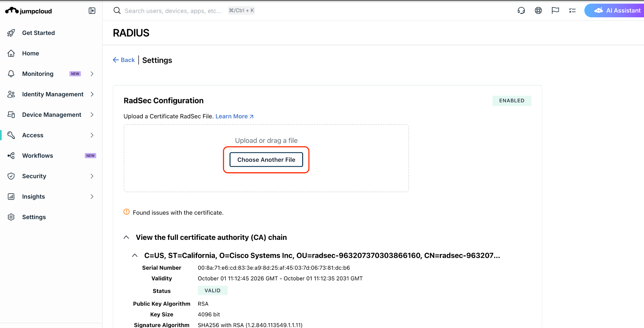Image resolution: width=644 pixels, height=328 pixels.
Task: Click the '4096 bit' key size value
Action: point(209,314)
